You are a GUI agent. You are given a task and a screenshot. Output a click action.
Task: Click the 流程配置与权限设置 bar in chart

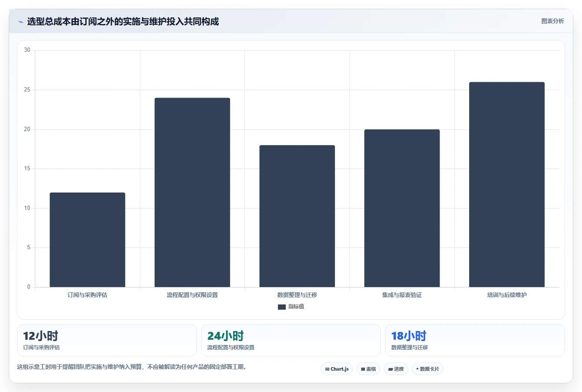pos(192,193)
